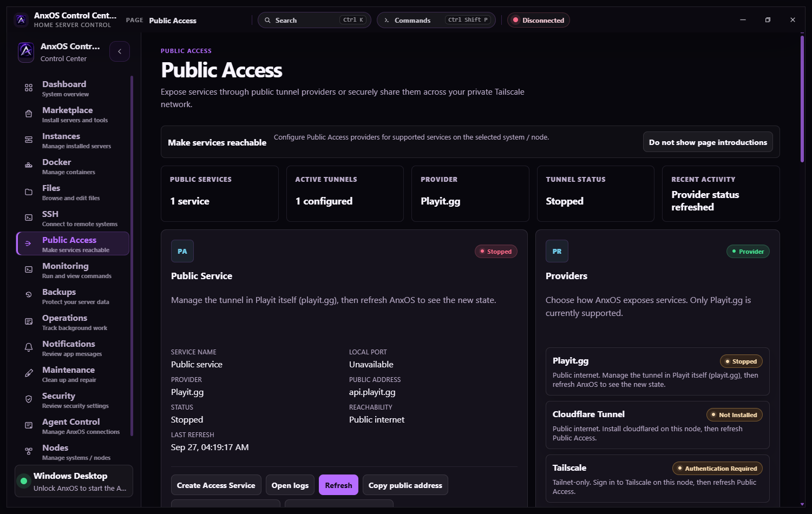The width and height of the screenshot is (812, 514).
Task: Click the PR badge on Providers card
Action: point(557,251)
